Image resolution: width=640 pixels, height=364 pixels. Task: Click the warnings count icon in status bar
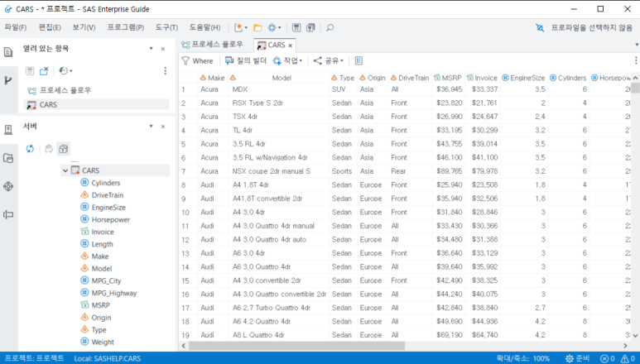[x=625, y=359]
